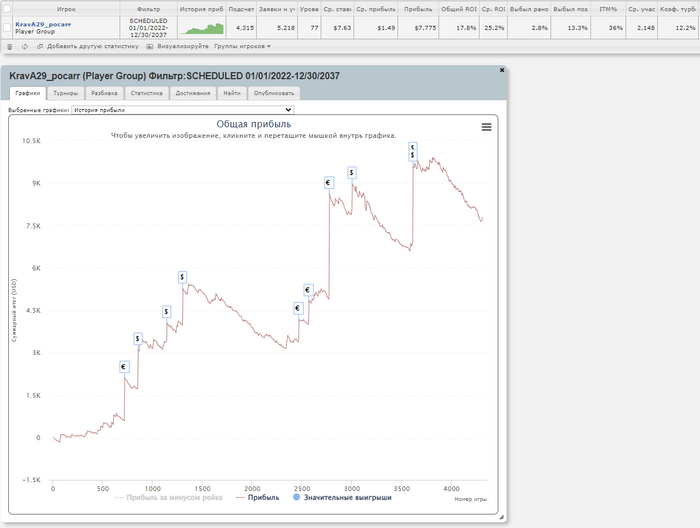Click the dollar marker near game 3000
The height and width of the screenshot is (528, 700).
(x=351, y=172)
